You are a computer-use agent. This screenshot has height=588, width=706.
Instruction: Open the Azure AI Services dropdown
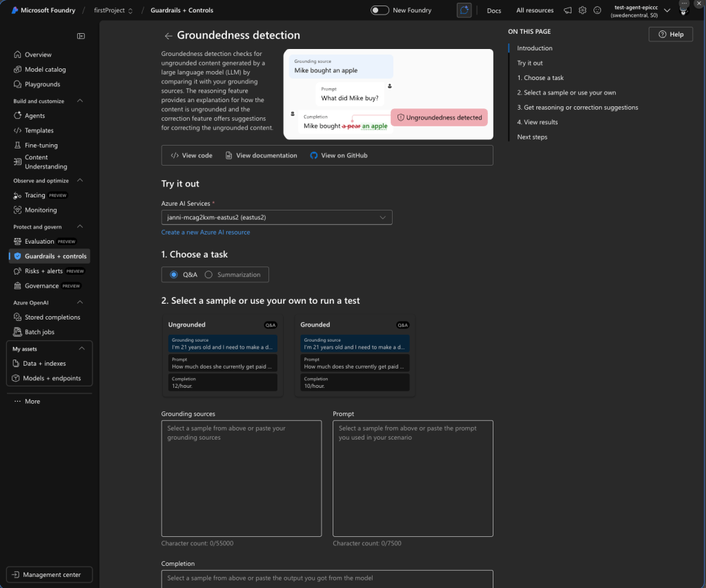pos(277,217)
